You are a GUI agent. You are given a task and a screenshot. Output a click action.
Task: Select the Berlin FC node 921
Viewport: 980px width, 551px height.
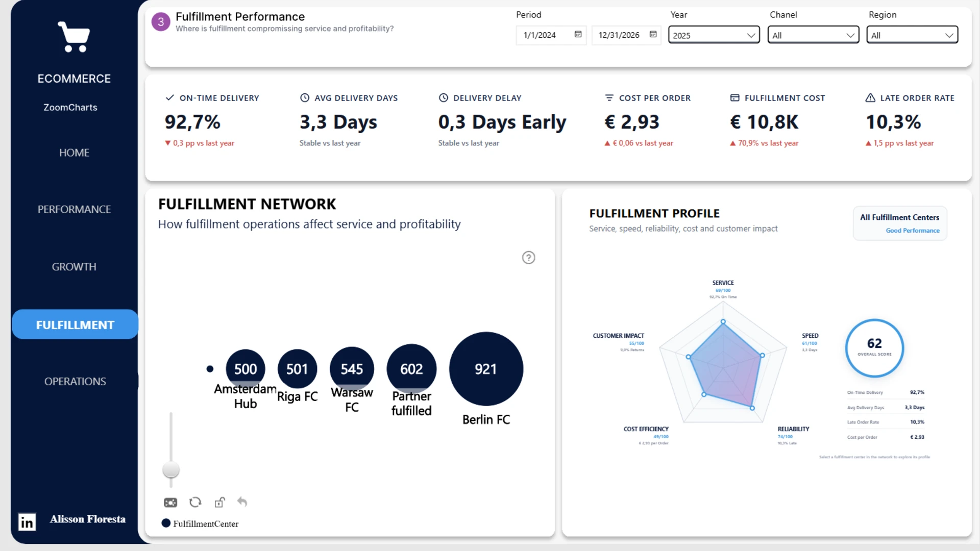pos(486,369)
